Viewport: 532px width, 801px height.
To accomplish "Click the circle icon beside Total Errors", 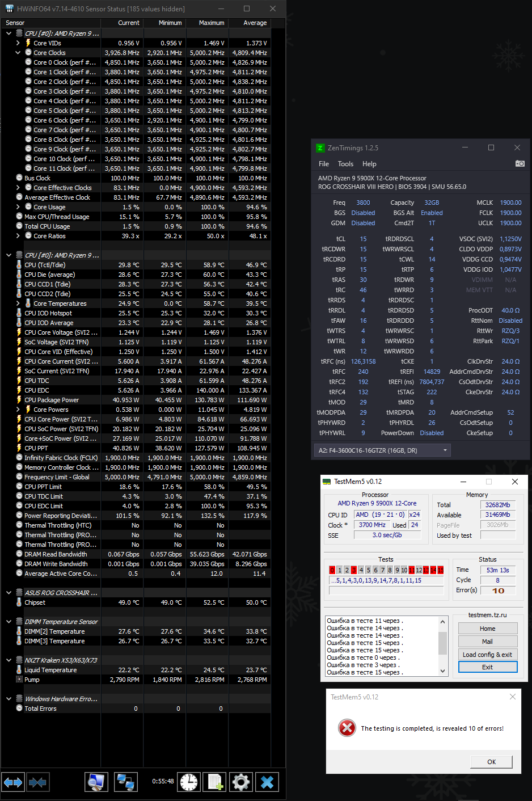I will coord(19,709).
